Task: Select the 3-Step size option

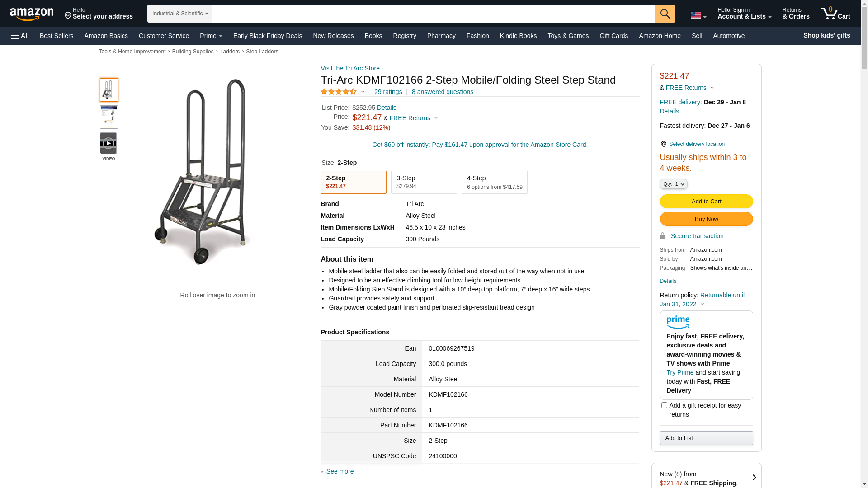Action: [x=424, y=182]
